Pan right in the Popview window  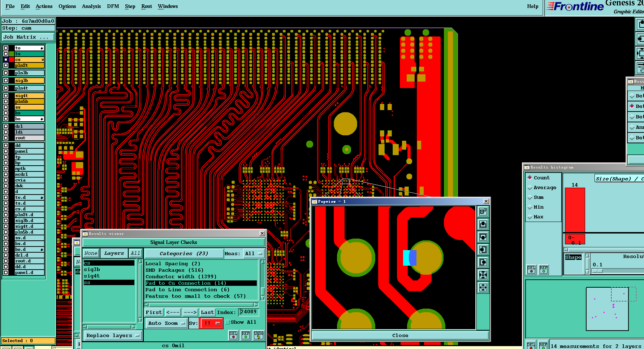pos(483,262)
